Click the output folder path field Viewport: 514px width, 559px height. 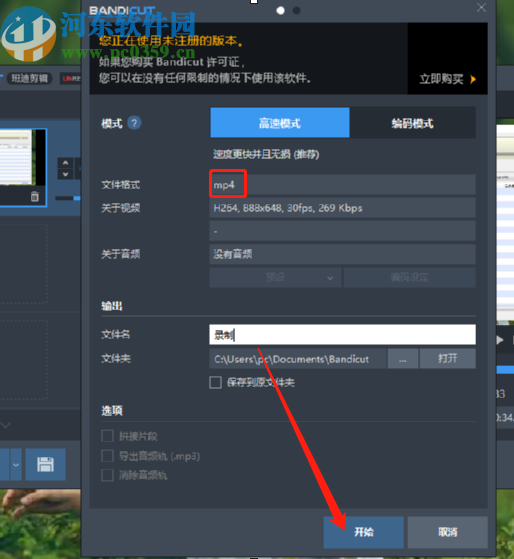click(x=298, y=359)
